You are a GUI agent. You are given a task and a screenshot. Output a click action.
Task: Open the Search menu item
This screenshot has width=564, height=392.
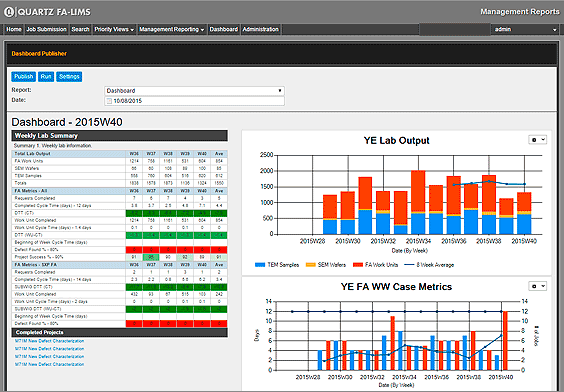click(80, 29)
